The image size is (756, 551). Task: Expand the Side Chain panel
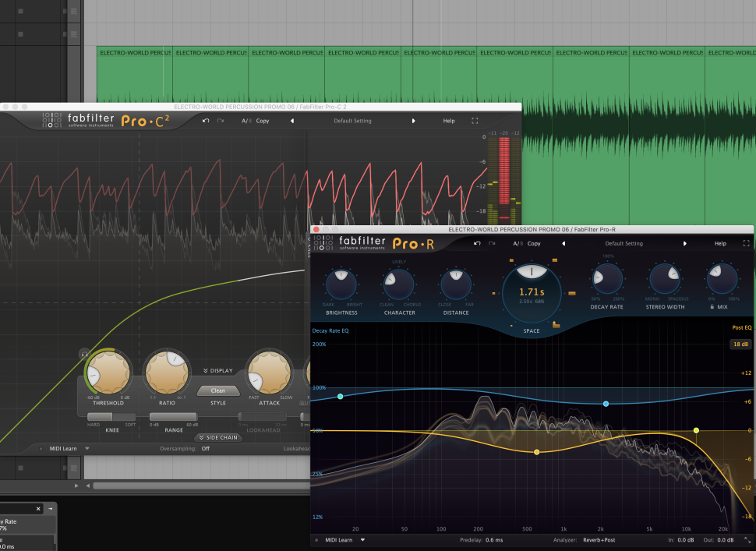(217, 438)
